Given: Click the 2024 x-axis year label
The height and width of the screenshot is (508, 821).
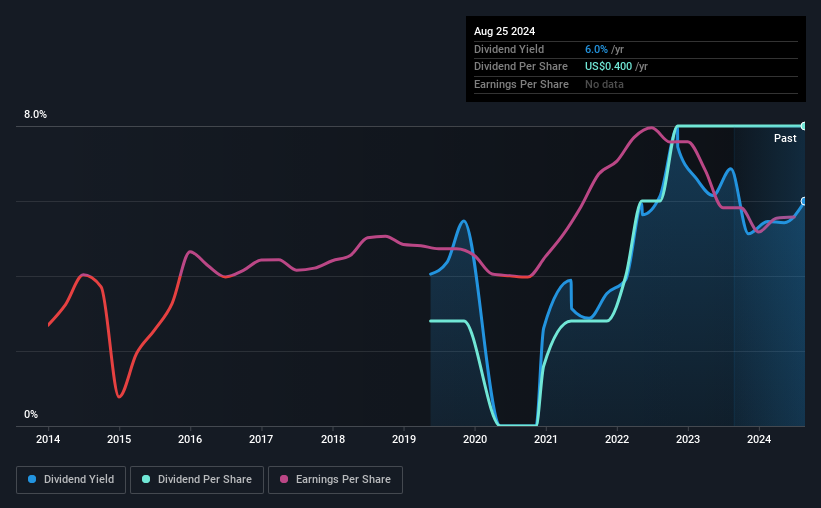Looking at the screenshot, I should pyautogui.click(x=759, y=439).
